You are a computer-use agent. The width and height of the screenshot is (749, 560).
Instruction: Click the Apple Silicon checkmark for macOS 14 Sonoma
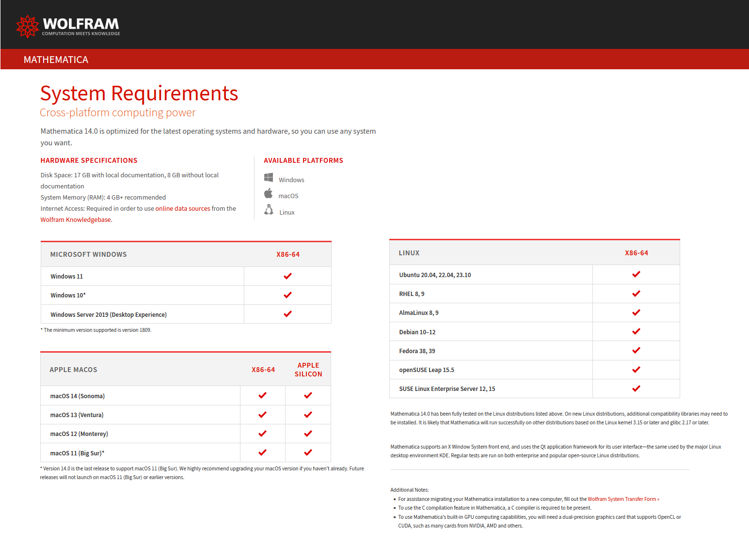tap(308, 395)
